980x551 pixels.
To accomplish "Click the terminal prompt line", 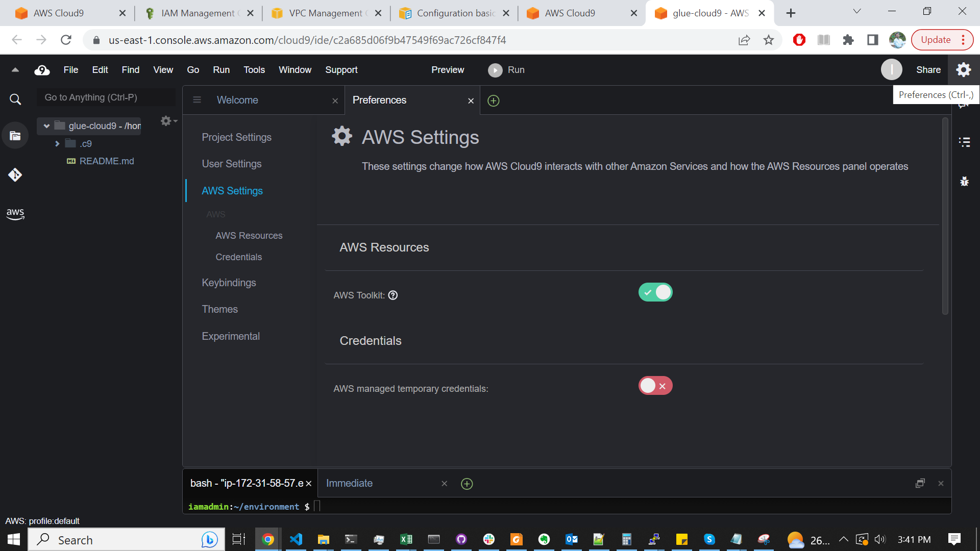I will 567,507.
